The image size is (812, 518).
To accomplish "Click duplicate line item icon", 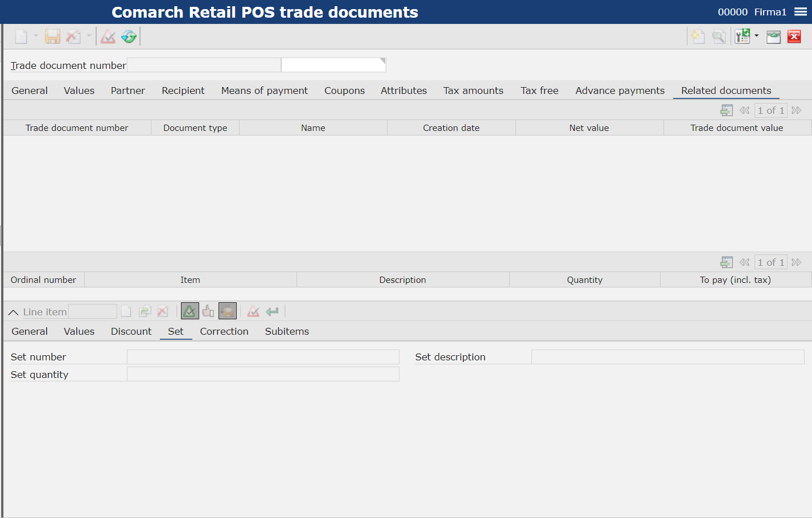I will click(145, 311).
